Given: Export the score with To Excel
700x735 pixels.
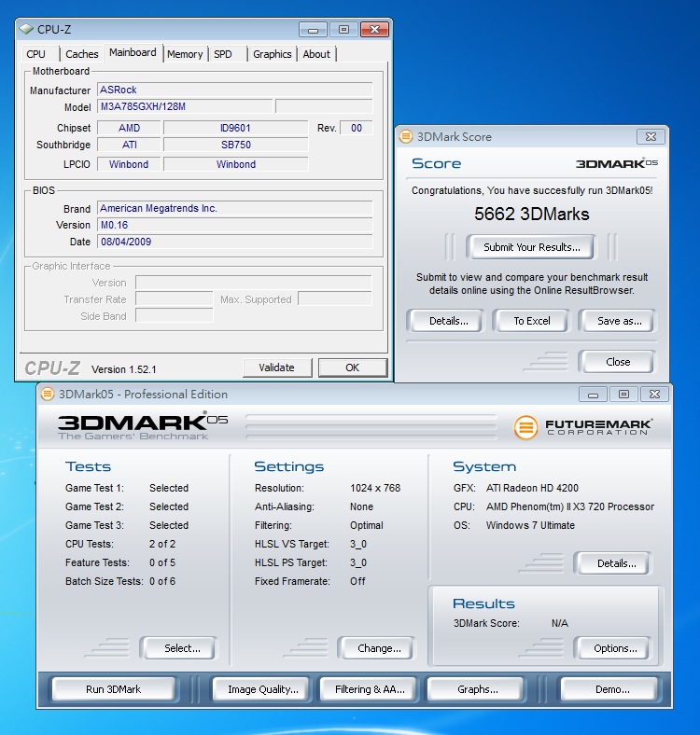Looking at the screenshot, I should point(532,321).
